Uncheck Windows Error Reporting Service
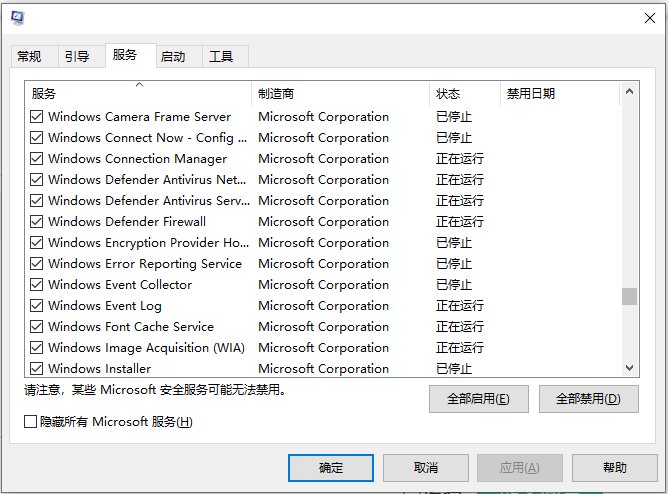The width and height of the screenshot is (668, 494). (37, 264)
